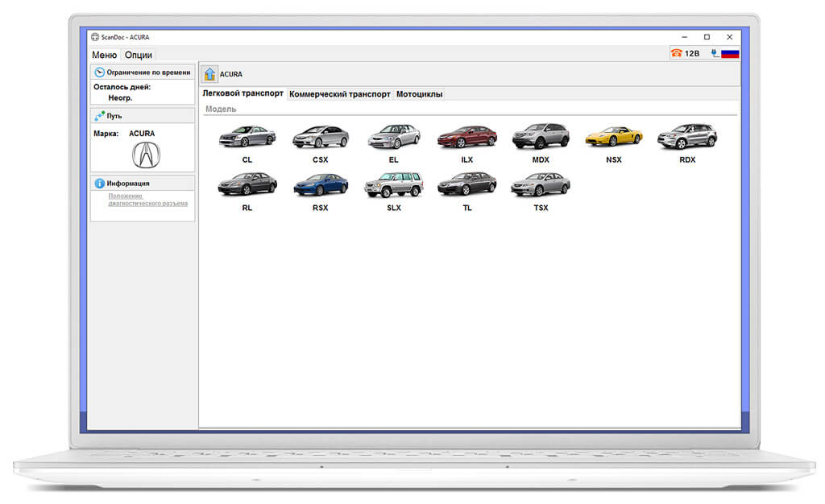The width and height of the screenshot is (825, 504).
Task: Click the 12В voltage reading
Action: (692, 54)
